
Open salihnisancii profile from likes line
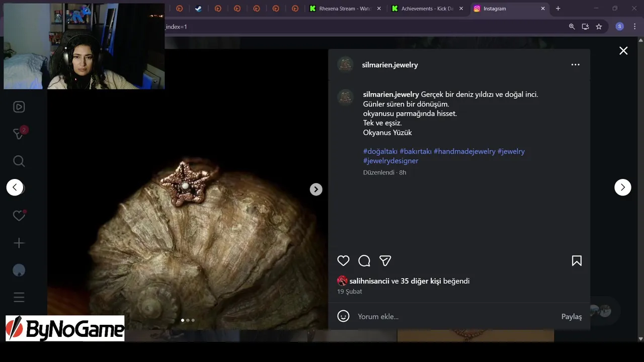pyautogui.click(x=369, y=281)
